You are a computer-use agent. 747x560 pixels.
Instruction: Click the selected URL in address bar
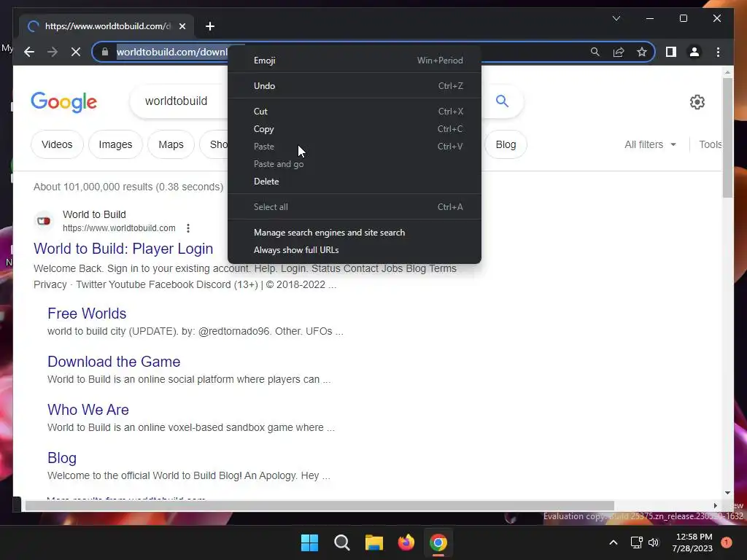click(x=172, y=52)
